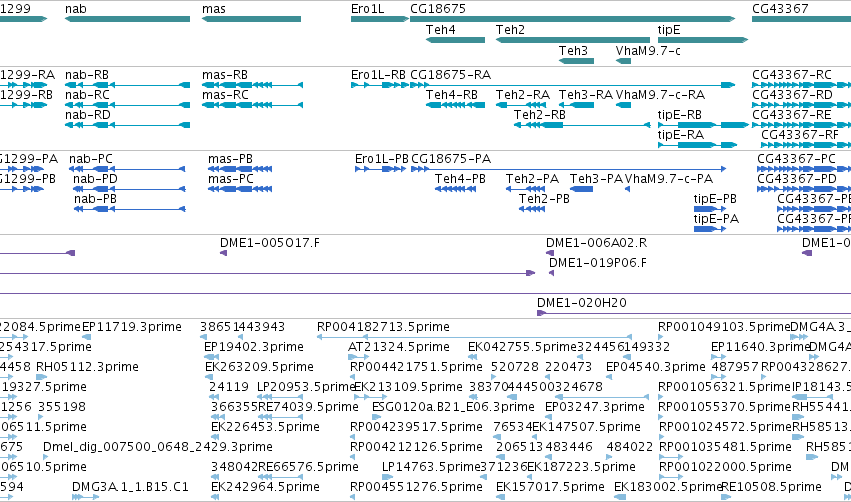Select the RP004182713.5prime EST label

383,327
